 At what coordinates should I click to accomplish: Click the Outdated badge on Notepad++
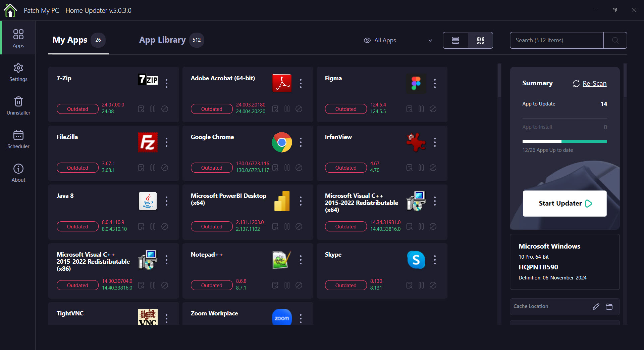click(x=212, y=285)
